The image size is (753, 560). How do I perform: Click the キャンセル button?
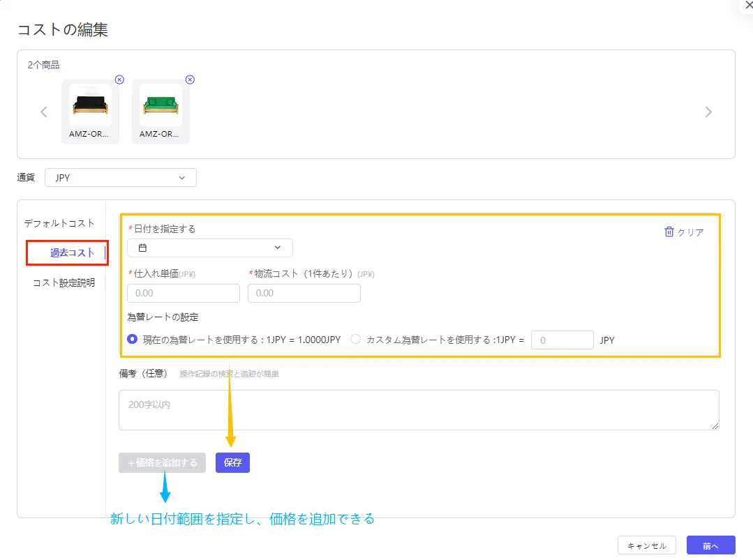[x=647, y=545]
